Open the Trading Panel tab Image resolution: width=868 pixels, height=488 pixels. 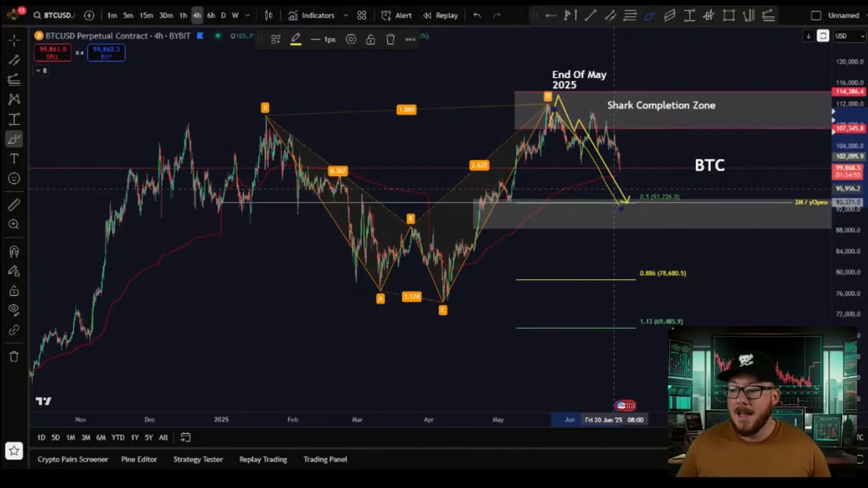(x=325, y=459)
